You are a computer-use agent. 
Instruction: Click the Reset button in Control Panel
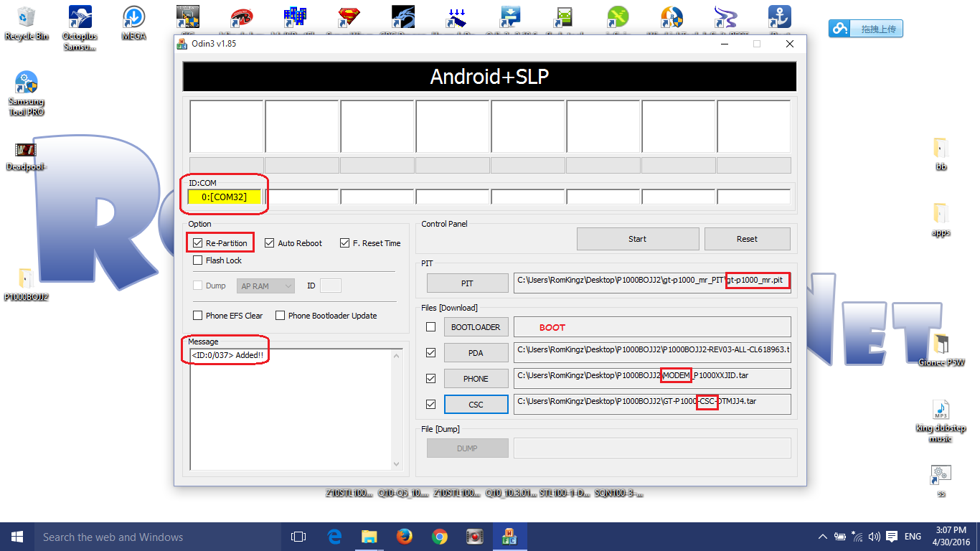[x=747, y=239]
